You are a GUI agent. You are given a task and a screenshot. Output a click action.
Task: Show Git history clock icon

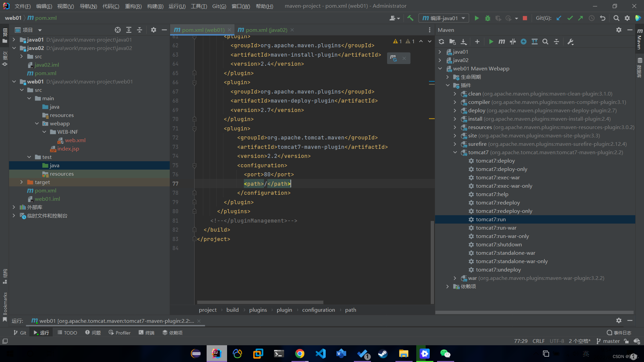click(592, 18)
